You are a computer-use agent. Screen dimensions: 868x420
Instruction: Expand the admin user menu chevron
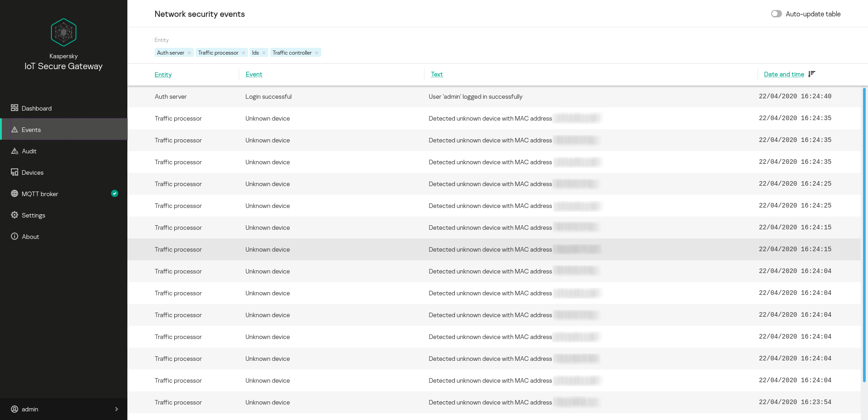pos(116,409)
